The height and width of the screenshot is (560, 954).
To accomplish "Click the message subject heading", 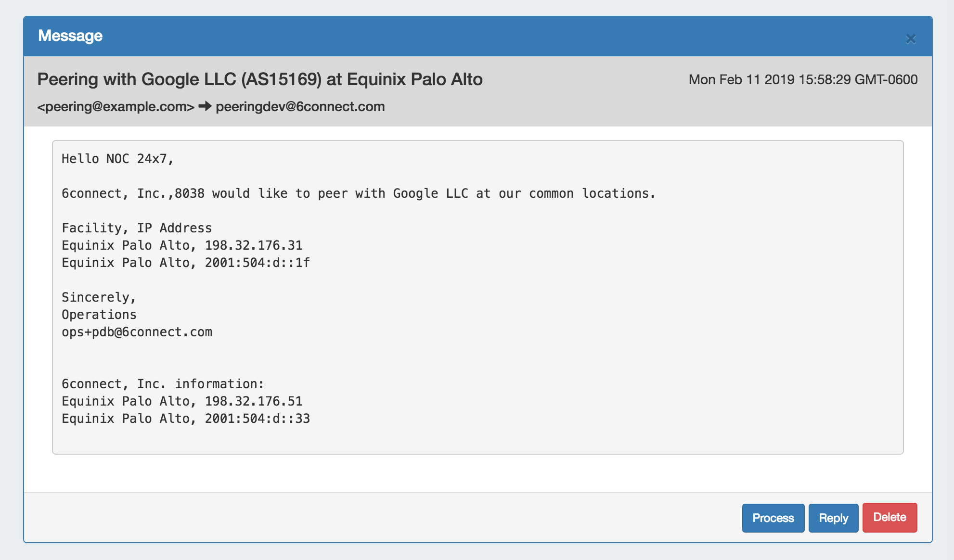I will click(x=260, y=79).
